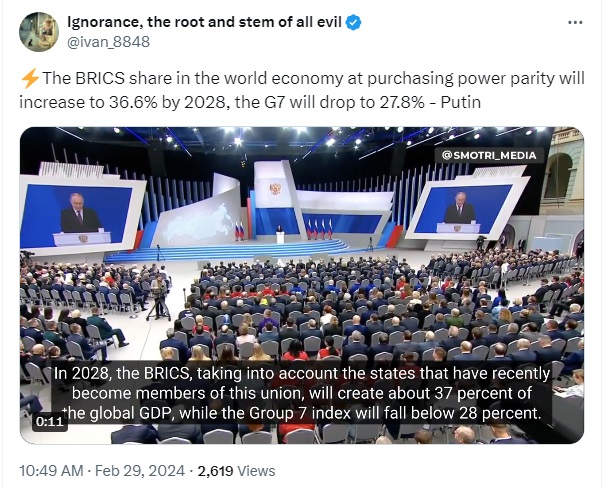
Task: Click the left big screen in video
Action: tap(79, 214)
